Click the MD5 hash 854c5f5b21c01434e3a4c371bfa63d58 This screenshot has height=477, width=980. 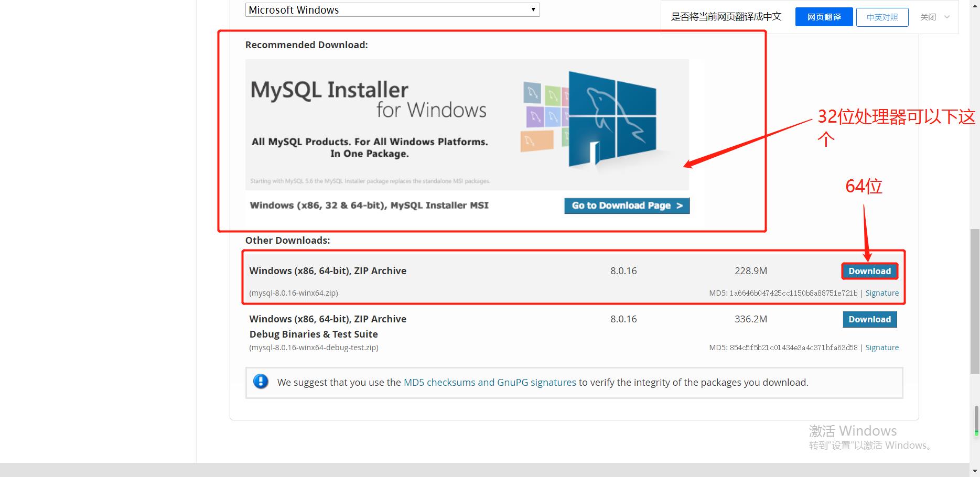pyautogui.click(x=793, y=348)
